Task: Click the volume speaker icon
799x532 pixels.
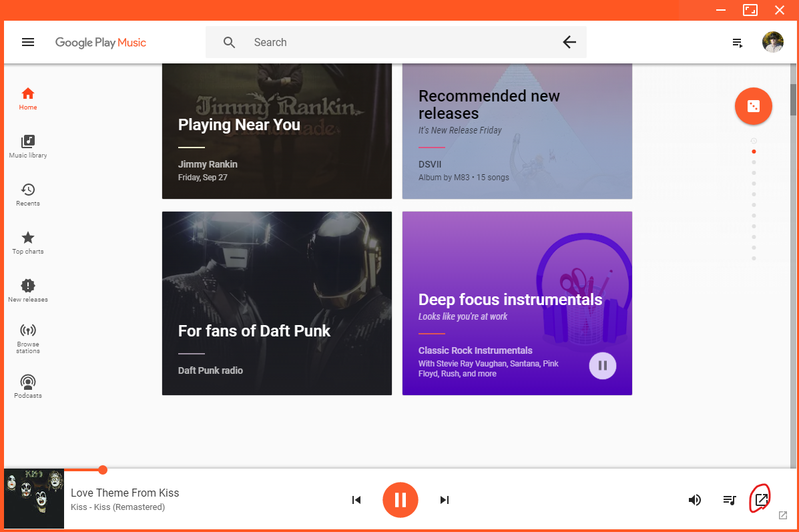Action: tap(695, 500)
